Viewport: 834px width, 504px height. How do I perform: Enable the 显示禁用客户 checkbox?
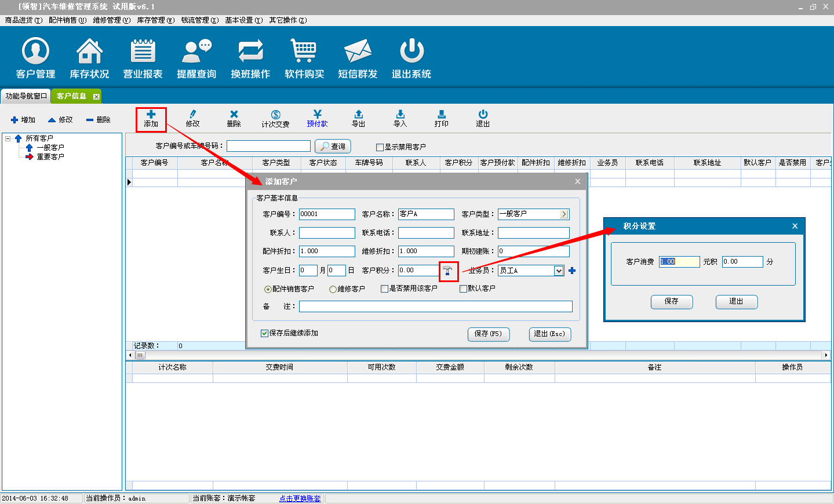(x=380, y=147)
